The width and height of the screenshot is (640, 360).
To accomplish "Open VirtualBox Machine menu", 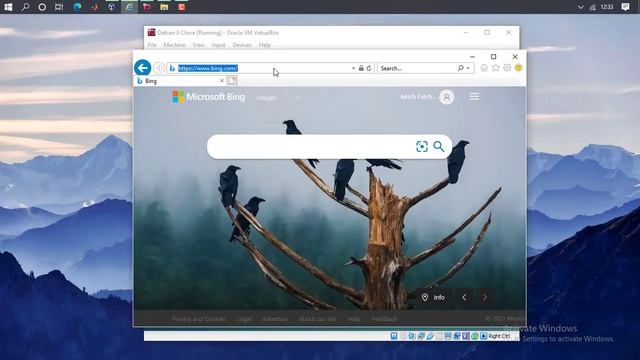I will (x=174, y=45).
